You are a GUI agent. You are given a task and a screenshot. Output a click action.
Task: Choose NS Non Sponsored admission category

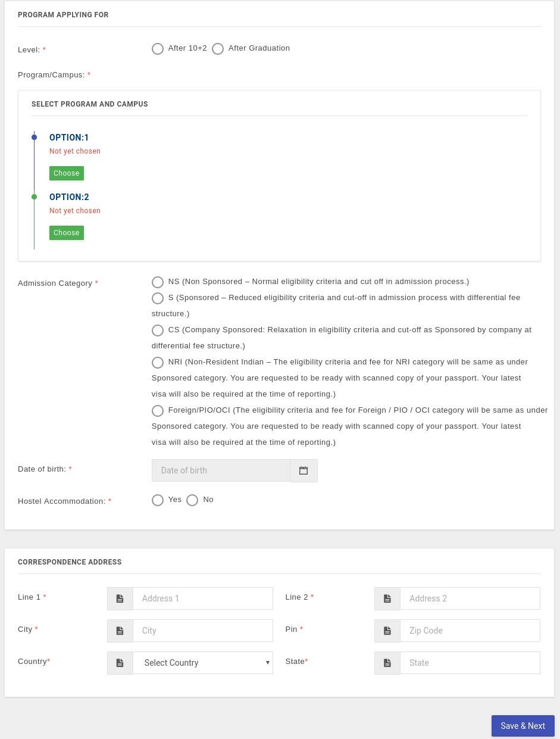(158, 282)
